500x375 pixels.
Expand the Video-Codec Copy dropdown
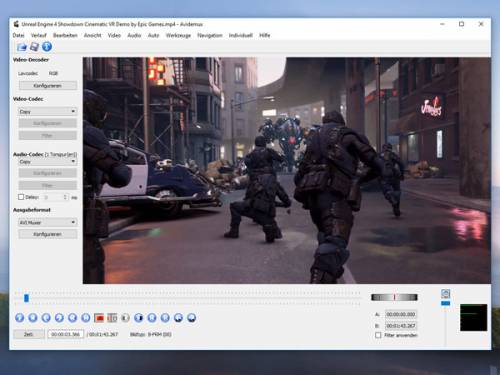tap(48, 111)
